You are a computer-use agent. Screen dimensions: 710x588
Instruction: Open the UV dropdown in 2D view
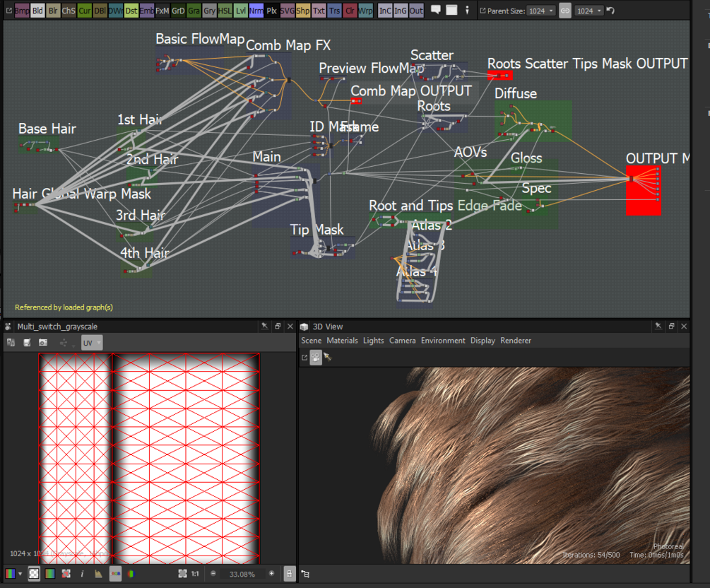92,343
